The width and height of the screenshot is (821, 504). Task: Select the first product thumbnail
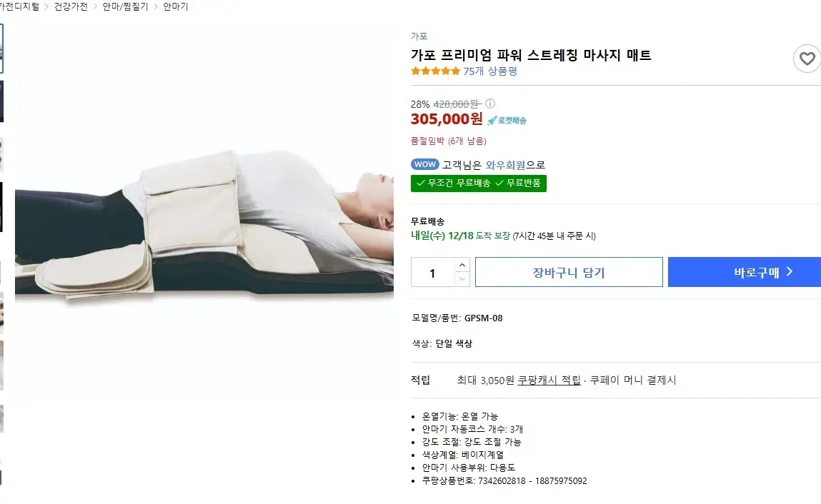(1, 48)
